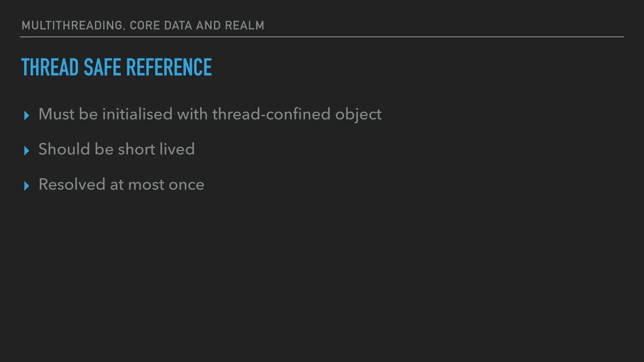Image resolution: width=644 pixels, height=362 pixels.
Task: Click the word "THREAD" in the blue title
Action: click(50, 67)
